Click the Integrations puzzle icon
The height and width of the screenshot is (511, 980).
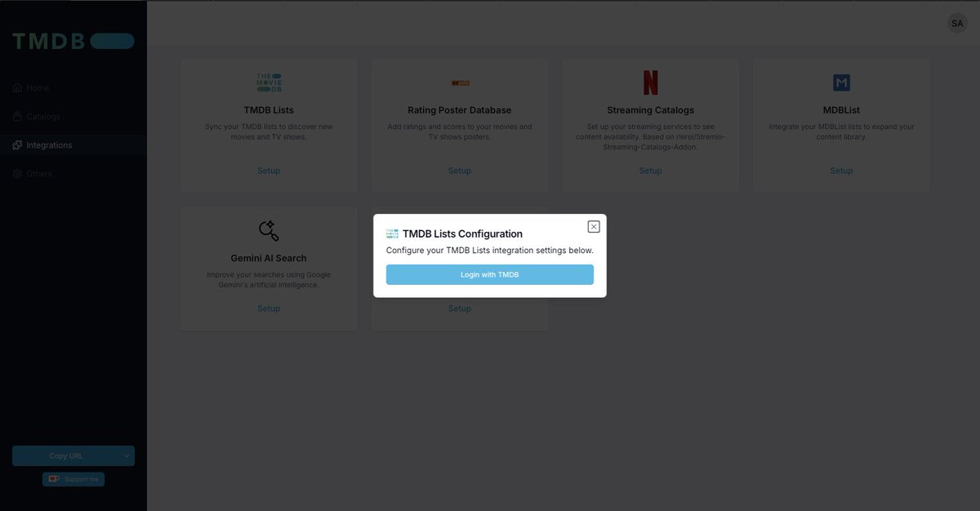(18, 145)
